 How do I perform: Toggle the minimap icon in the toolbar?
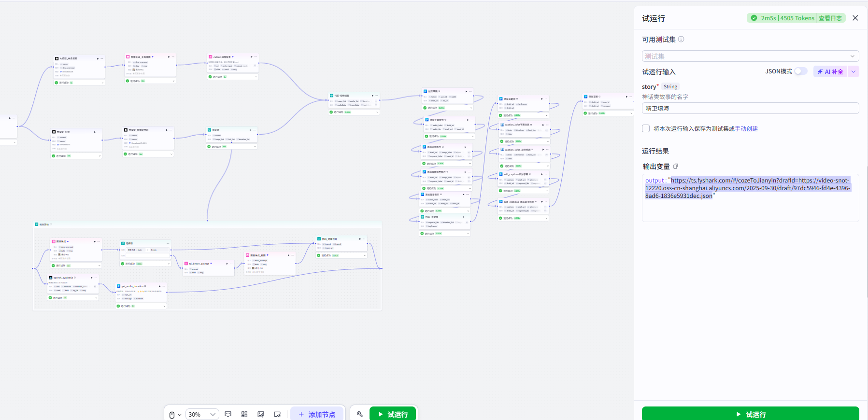277,414
